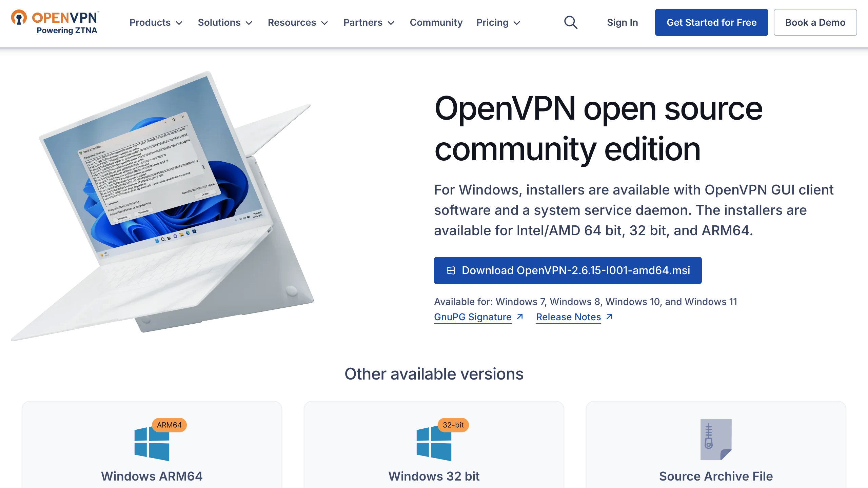868x488 pixels.
Task: Click the Windows ARM64 logo icon
Action: tap(152, 444)
